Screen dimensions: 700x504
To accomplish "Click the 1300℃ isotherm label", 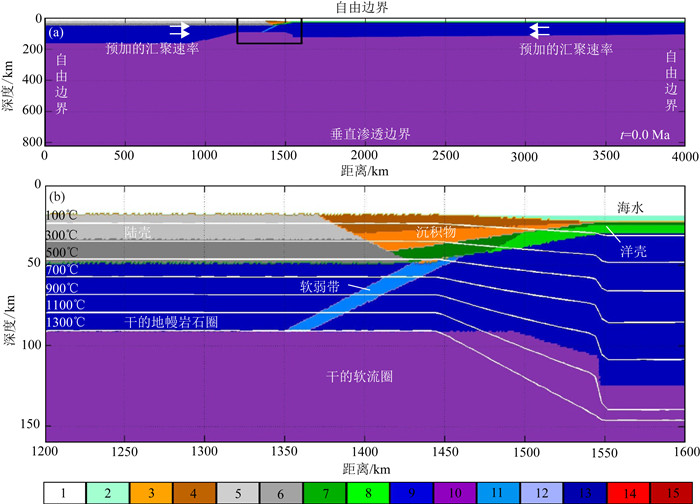I will point(65,322).
